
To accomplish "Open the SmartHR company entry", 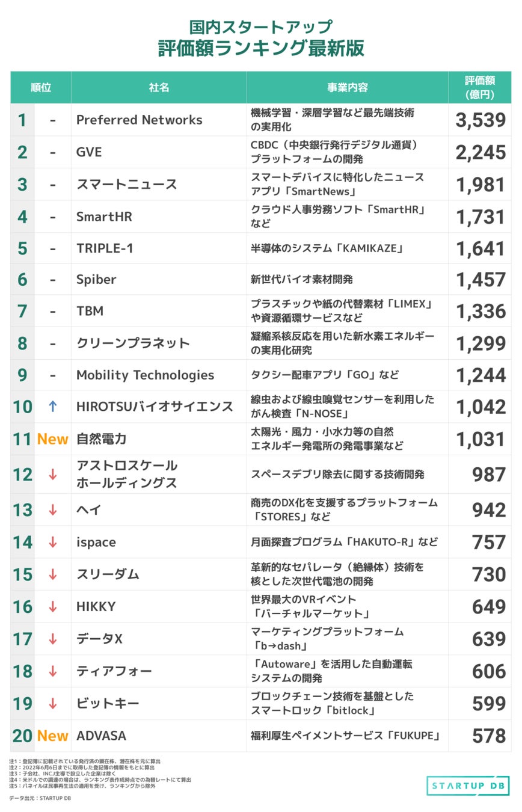I will click(x=103, y=217).
